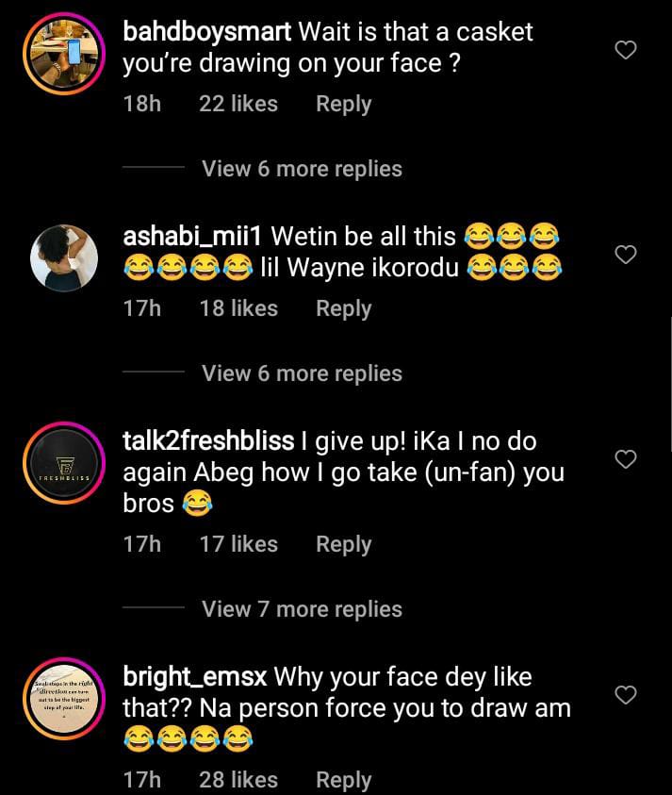
Task: Open the talk2freshbliss username link
Action: 211,441
